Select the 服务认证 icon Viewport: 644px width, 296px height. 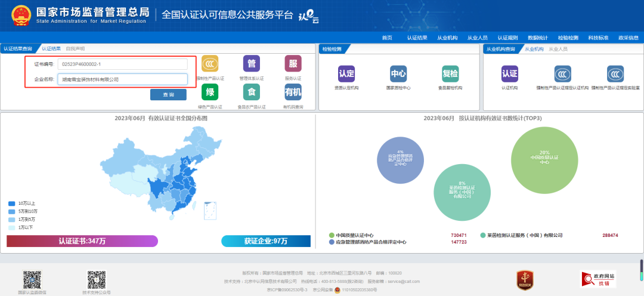(293, 64)
